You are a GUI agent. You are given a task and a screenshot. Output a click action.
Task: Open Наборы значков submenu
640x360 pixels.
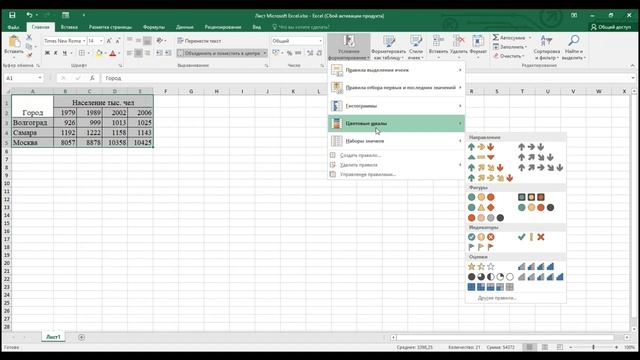[x=396, y=141]
